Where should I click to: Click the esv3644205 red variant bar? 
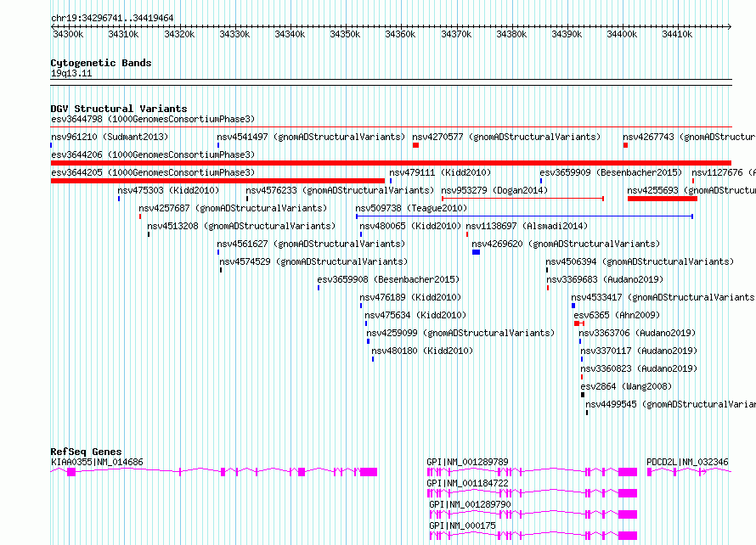218,181
